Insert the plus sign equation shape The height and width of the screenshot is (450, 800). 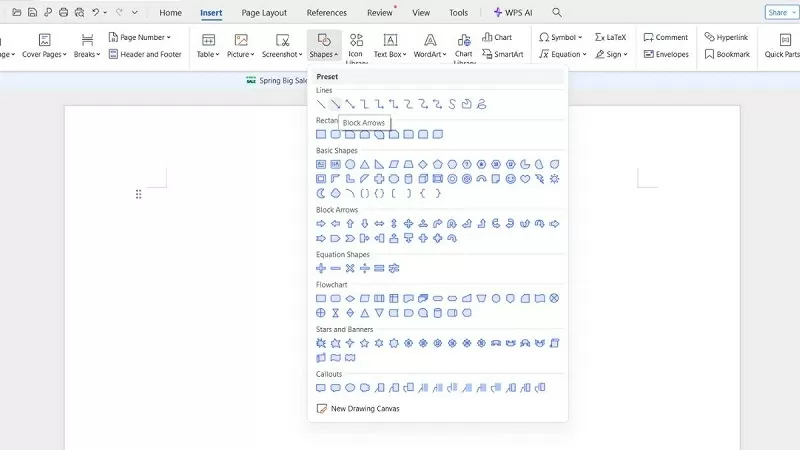[x=321, y=268]
